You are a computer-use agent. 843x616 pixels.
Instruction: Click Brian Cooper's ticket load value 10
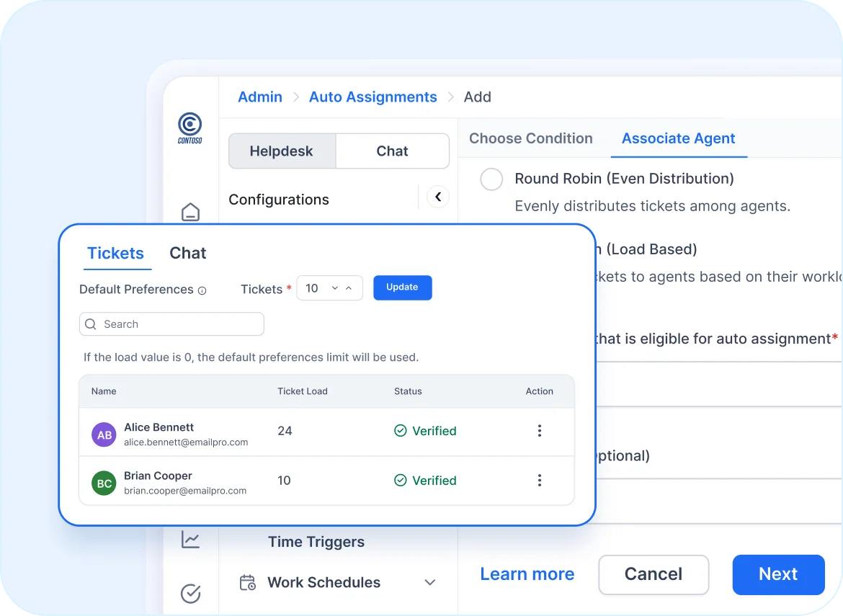click(284, 480)
